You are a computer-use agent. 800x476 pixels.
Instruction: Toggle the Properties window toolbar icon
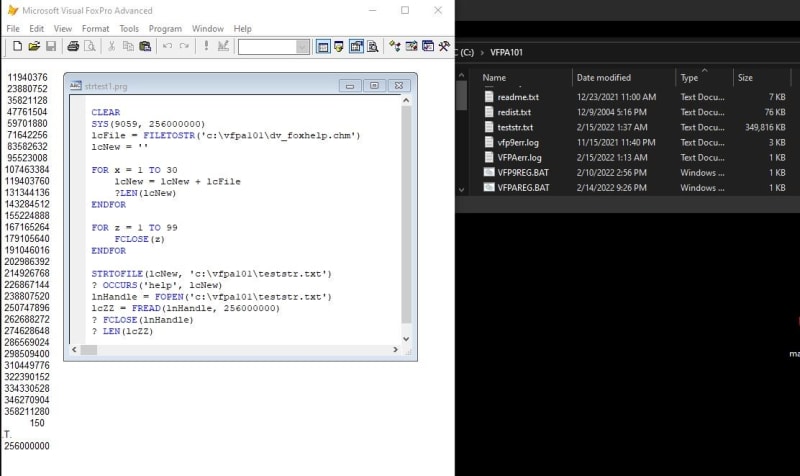point(356,47)
